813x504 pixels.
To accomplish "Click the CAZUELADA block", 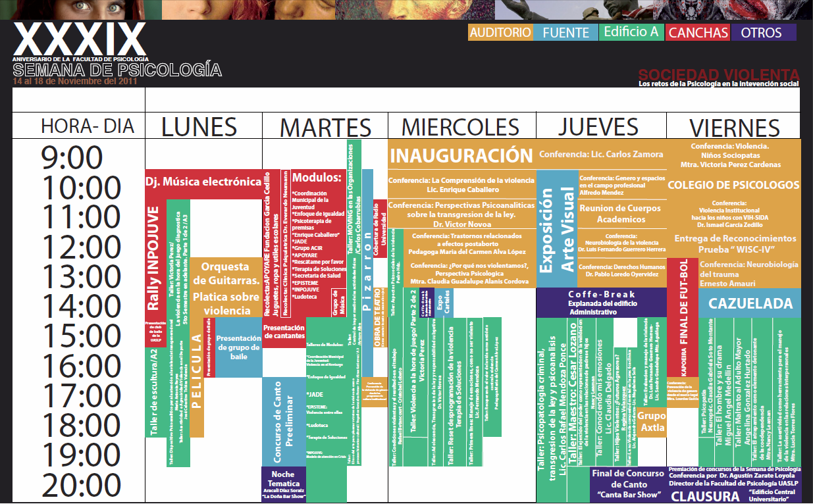I will pyautogui.click(x=750, y=304).
